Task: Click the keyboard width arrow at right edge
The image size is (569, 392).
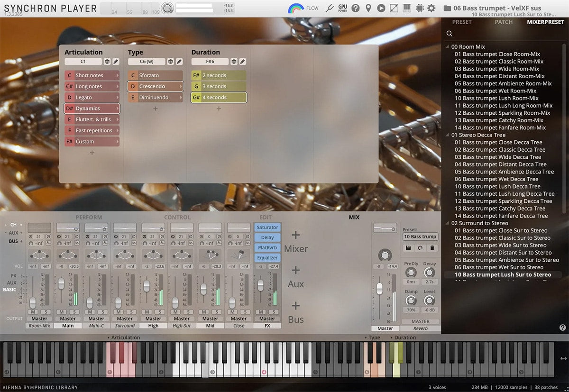Action: [563, 358]
